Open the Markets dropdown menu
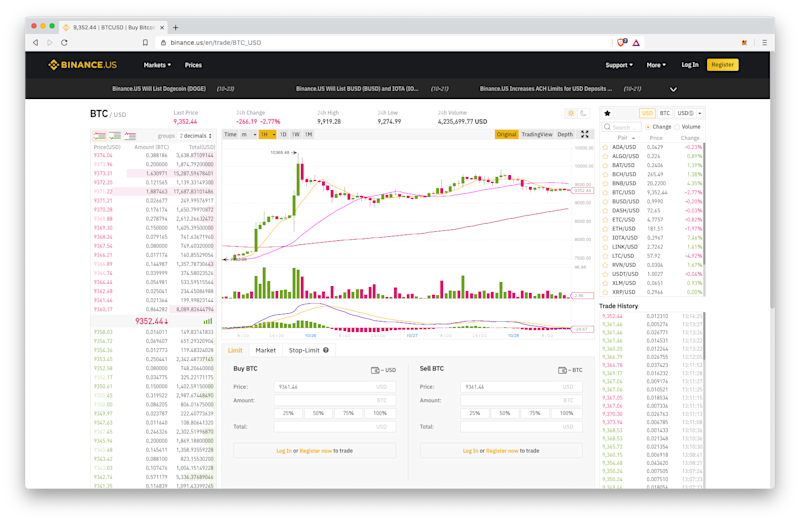The image size is (800, 522). pyautogui.click(x=157, y=65)
